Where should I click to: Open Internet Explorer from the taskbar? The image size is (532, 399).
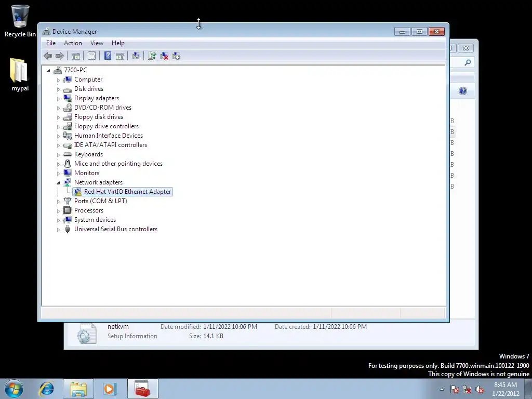47,389
